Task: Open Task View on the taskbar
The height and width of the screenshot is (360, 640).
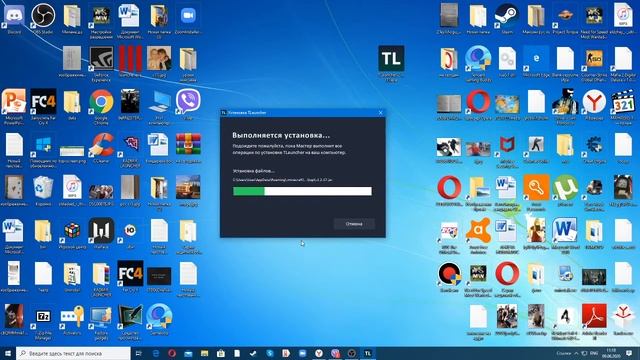Action: tap(138, 353)
